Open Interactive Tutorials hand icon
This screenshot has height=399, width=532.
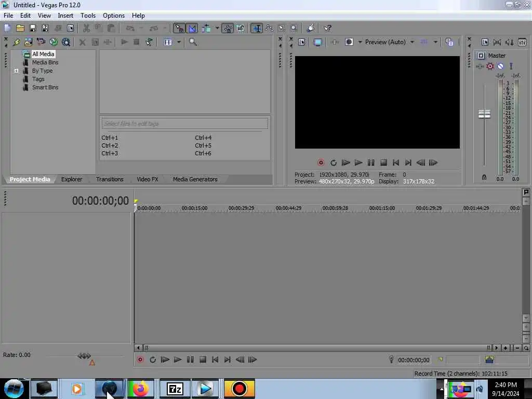coord(311,28)
